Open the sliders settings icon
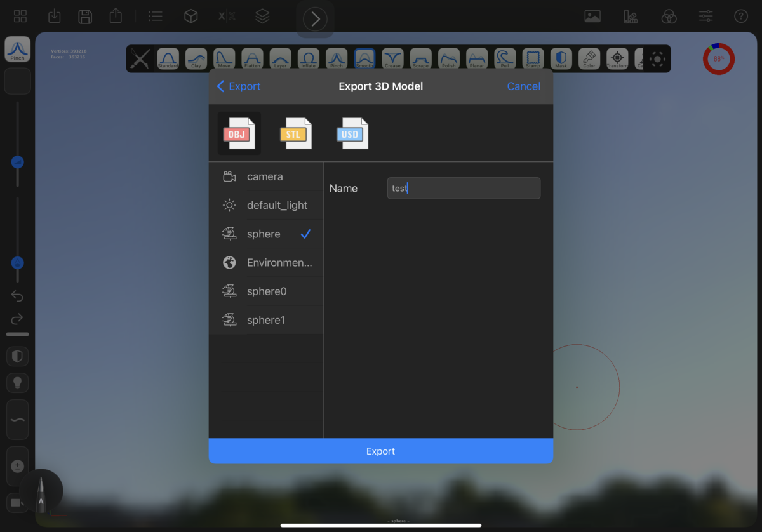Viewport: 762px width, 532px height. pyautogui.click(x=705, y=17)
